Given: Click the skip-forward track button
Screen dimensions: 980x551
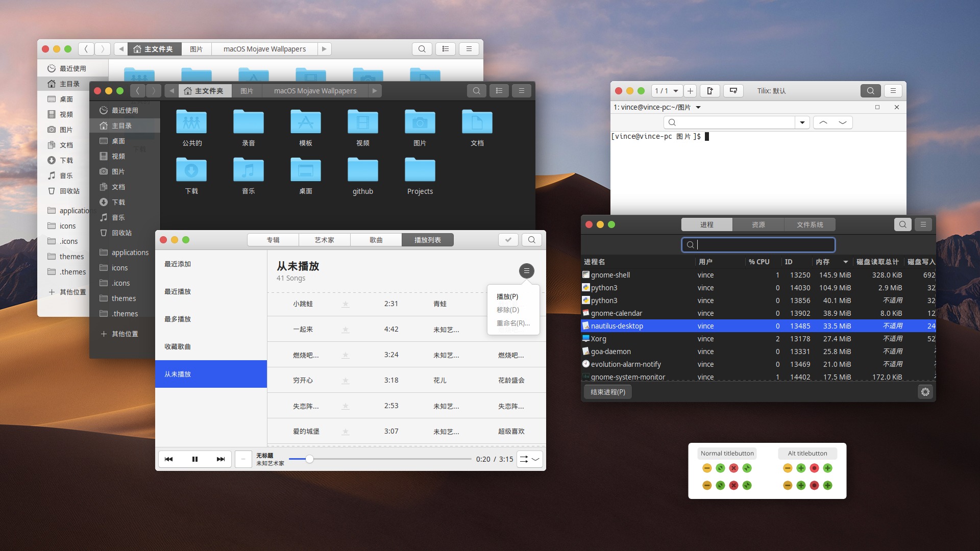Looking at the screenshot, I should (x=219, y=459).
